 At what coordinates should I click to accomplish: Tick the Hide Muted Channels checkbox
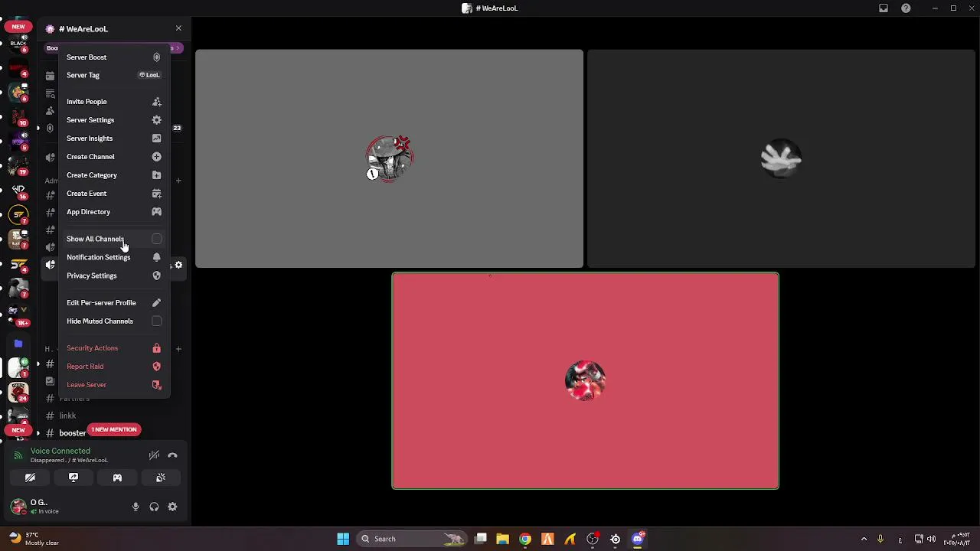click(156, 321)
